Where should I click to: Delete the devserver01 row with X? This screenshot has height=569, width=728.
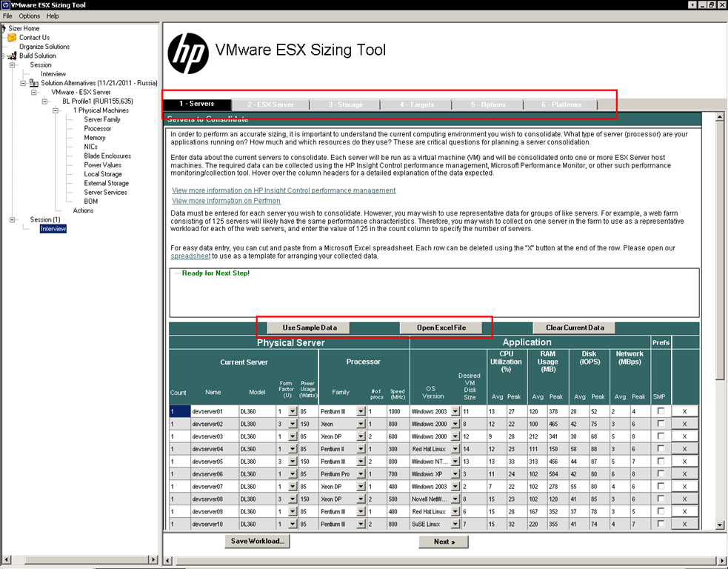(x=684, y=411)
